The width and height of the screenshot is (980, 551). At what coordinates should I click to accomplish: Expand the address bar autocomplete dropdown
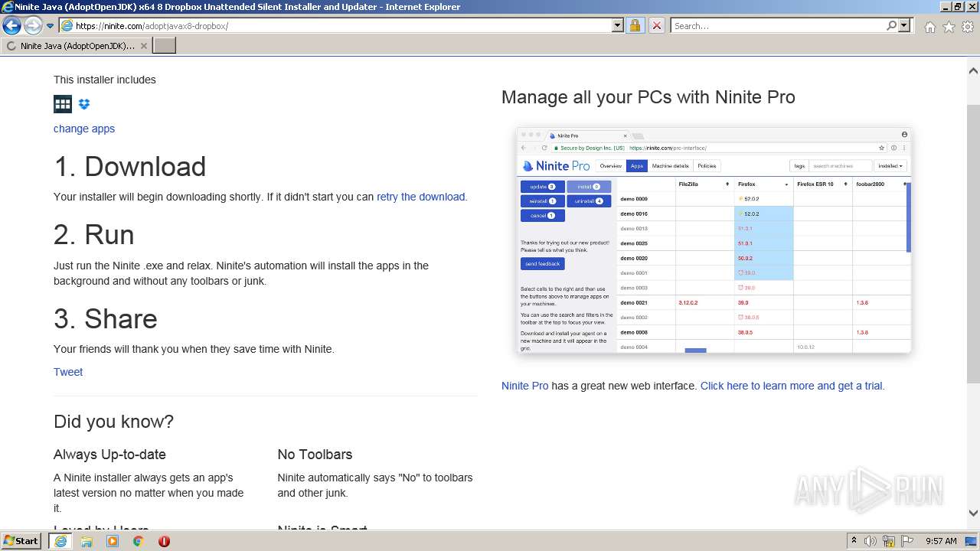[x=618, y=25]
